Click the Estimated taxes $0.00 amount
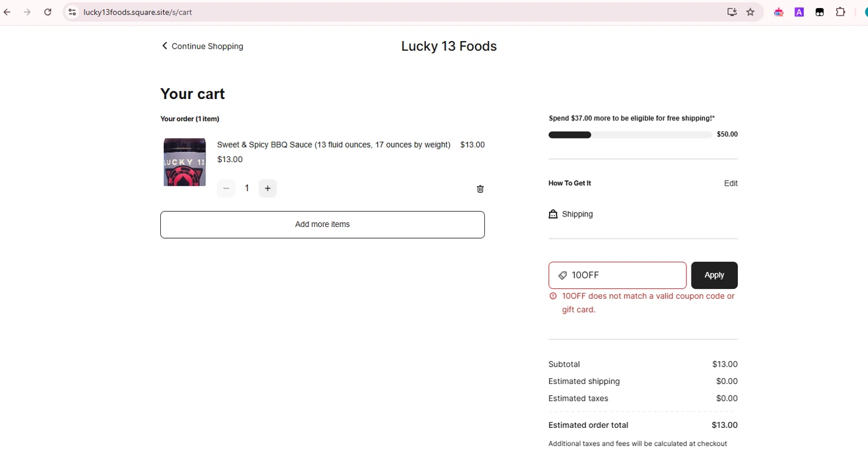 pos(727,398)
